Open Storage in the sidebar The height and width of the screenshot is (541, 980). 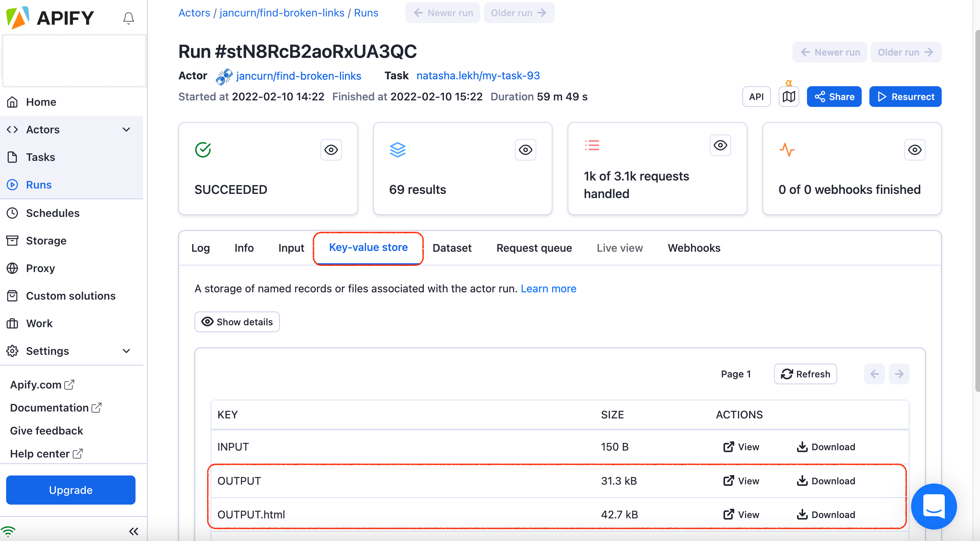click(46, 241)
